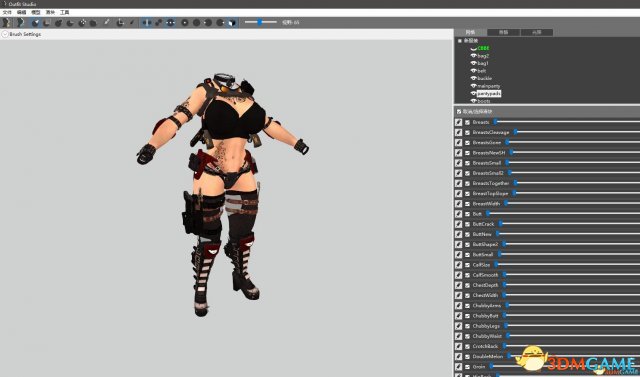Click the cube icon in toolbar
The image size is (640, 377).
pos(232,22)
